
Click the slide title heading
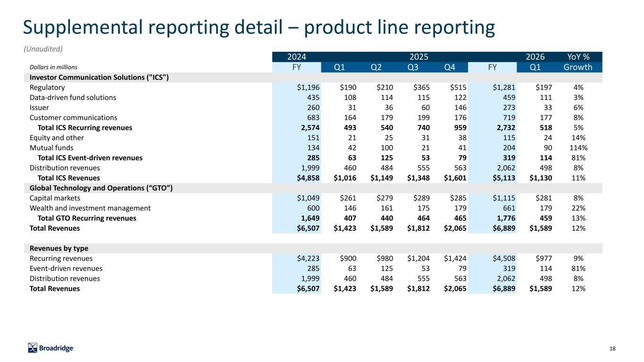coord(259,27)
